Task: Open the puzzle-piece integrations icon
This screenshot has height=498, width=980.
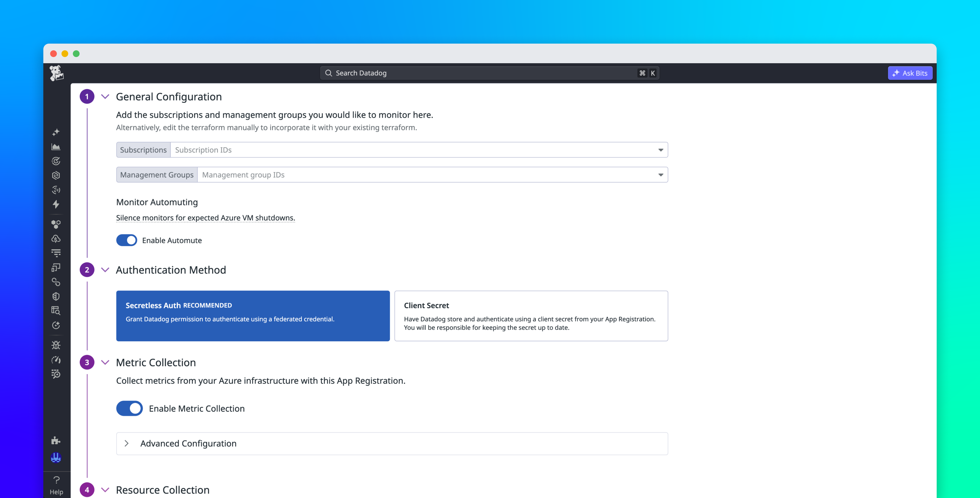Action: coord(56,440)
